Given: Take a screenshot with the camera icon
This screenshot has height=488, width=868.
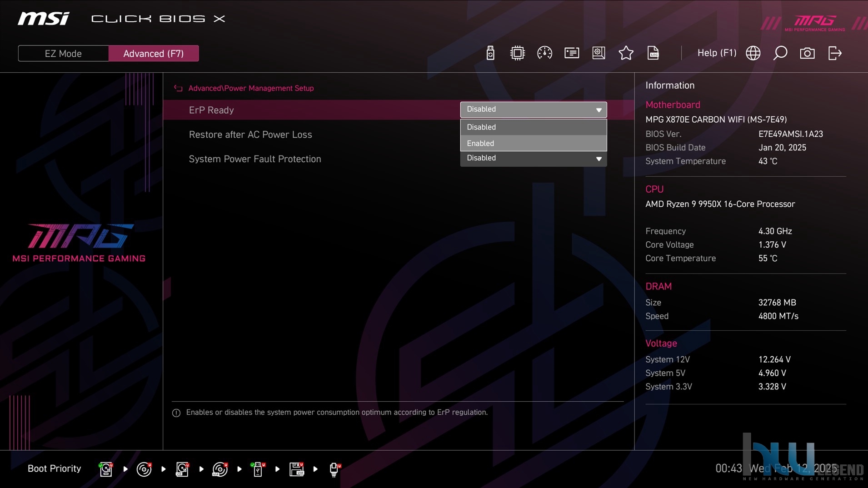Looking at the screenshot, I should (807, 53).
